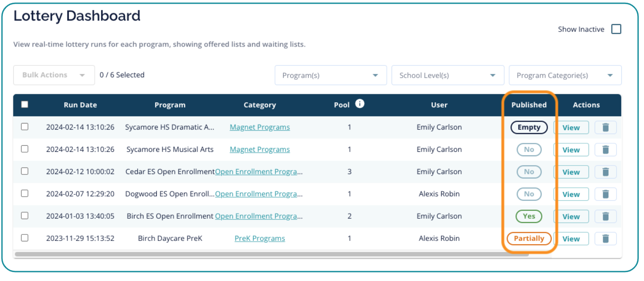View the Birch ES Open Enrollment run
The width and height of the screenshot is (644, 281).
pos(571,216)
